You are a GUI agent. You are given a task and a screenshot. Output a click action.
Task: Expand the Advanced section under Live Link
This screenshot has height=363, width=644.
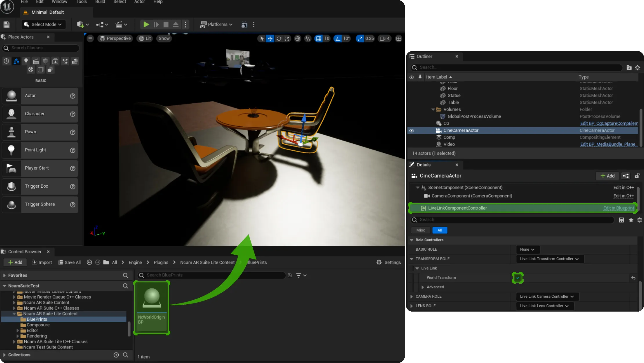tap(423, 287)
